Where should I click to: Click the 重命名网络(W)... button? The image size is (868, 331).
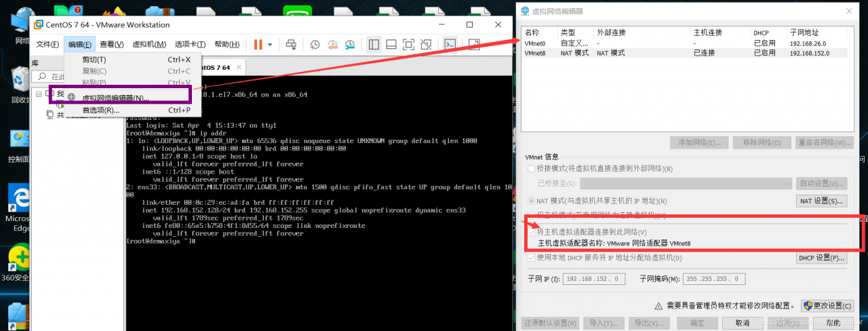pos(824,142)
